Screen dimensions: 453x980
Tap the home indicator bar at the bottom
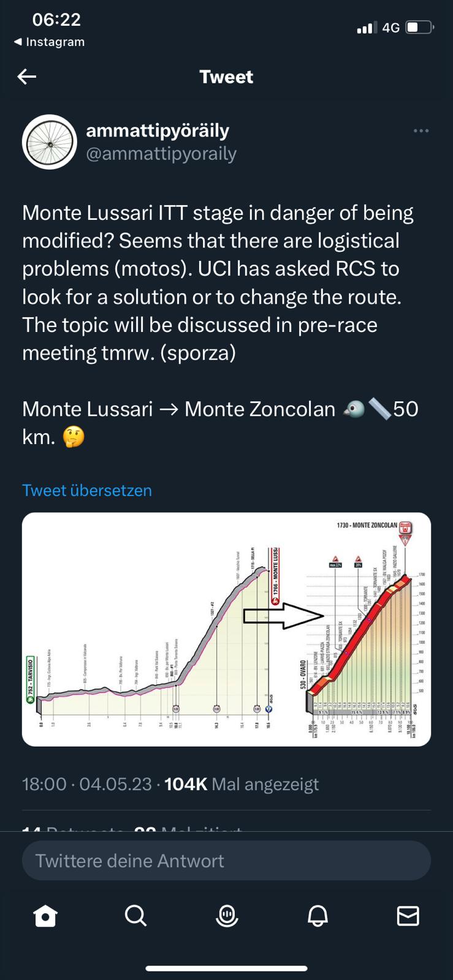[x=226, y=968]
